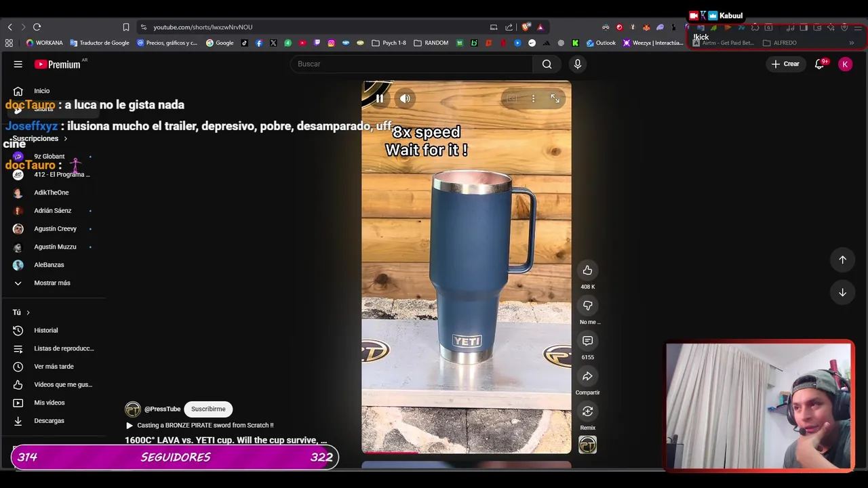This screenshot has height=488, width=868.
Task: Open the Bronze Pirate sword video link
Action: click(205, 426)
